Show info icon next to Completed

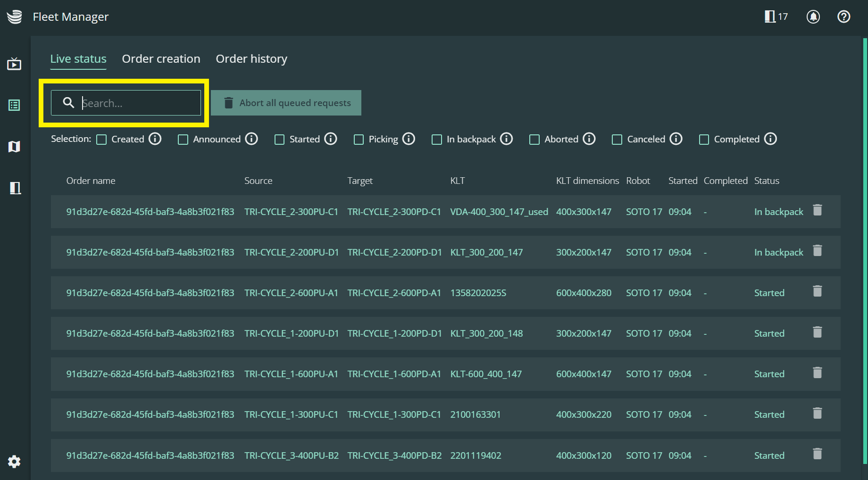(770, 139)
